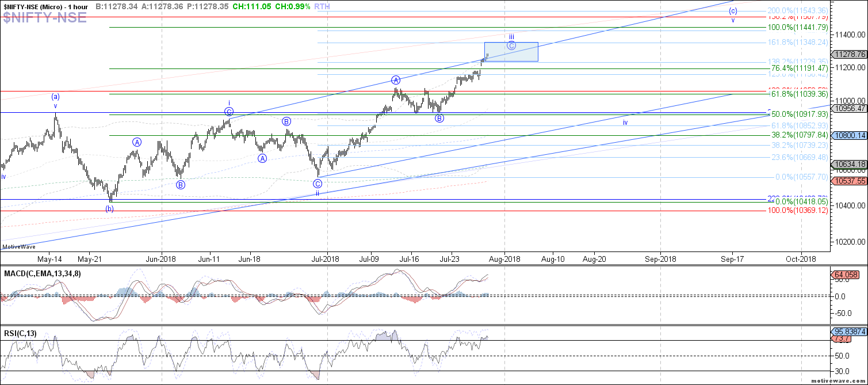Viewport: 868px width, 385px height.
Task: Select the 0.0%(10557.70) Fibonacci label
Action: coord(801,177)
